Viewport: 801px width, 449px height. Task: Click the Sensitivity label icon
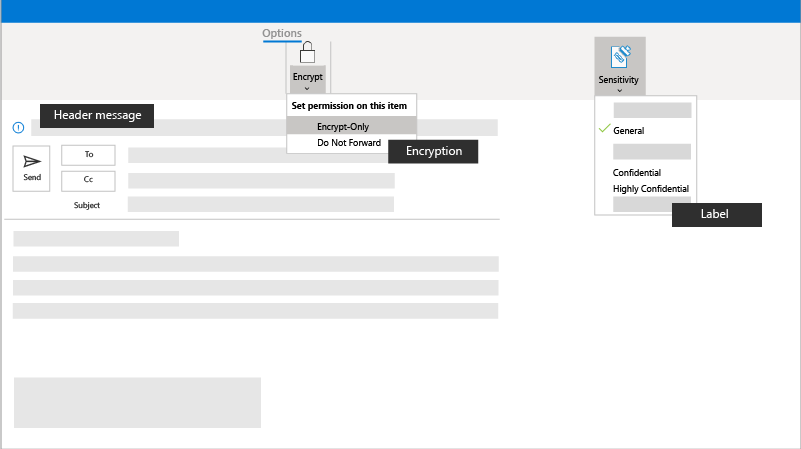pos(619,55)
